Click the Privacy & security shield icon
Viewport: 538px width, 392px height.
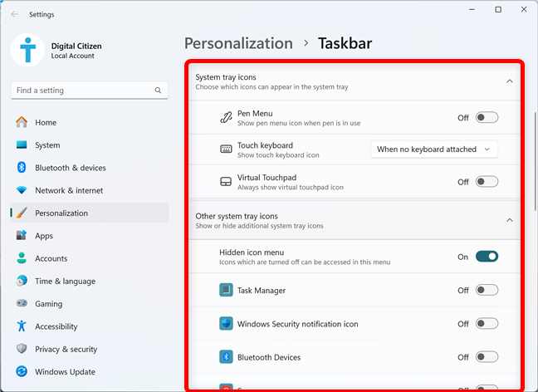point(22,349)
